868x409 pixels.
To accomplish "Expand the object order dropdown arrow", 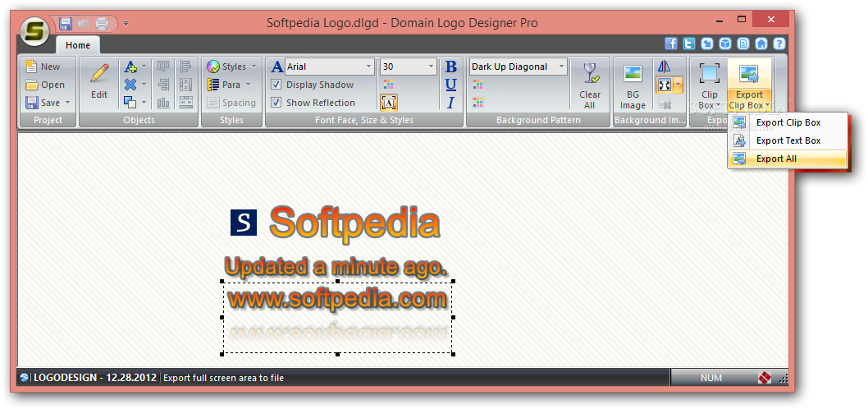I will (x=144, y=103).
